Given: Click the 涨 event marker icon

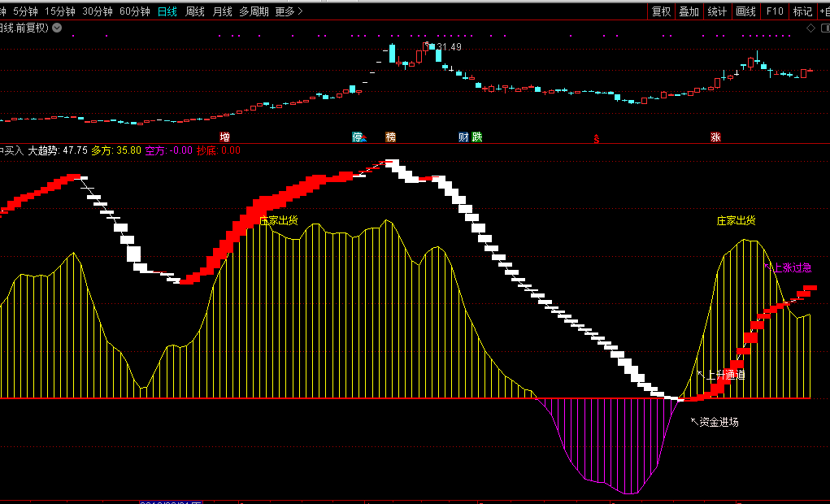Looking at the screenshot, I should [715, 137].
